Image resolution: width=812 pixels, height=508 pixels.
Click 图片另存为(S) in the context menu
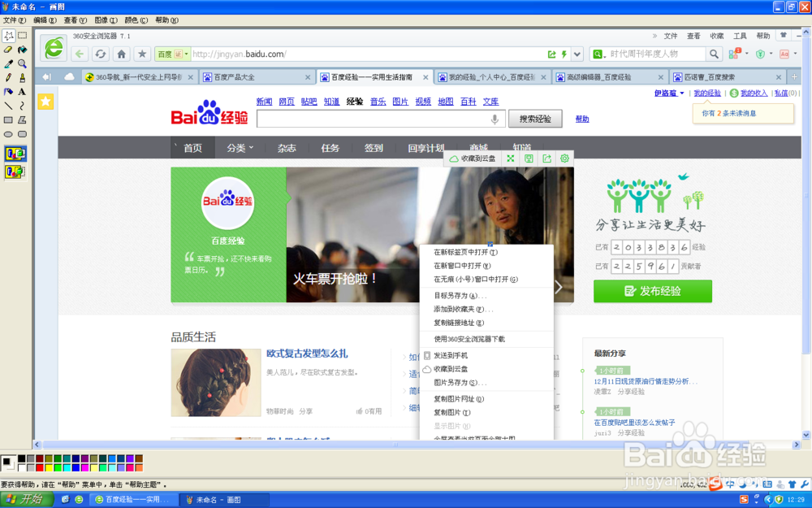pyautogui.click(x=460, y=383)
